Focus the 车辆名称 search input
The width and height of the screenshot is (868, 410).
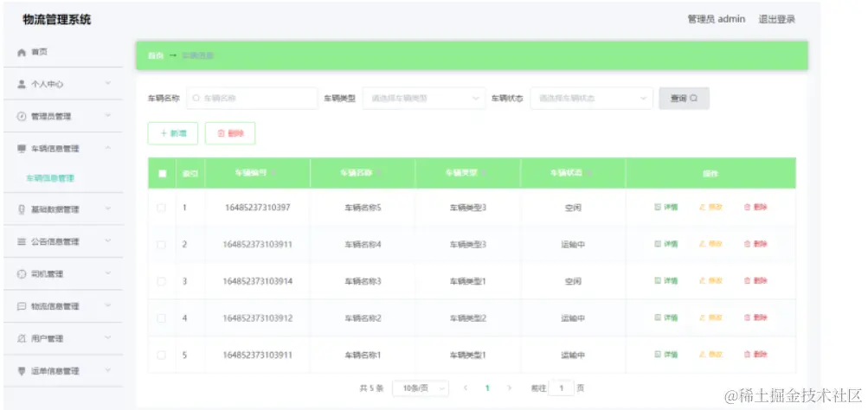pos(253,99)
